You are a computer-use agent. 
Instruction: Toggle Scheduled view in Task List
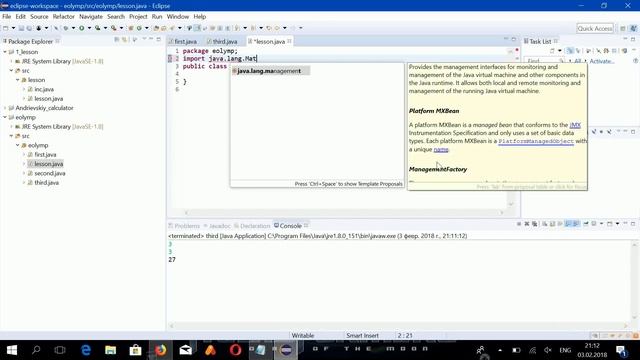point(578,51)
